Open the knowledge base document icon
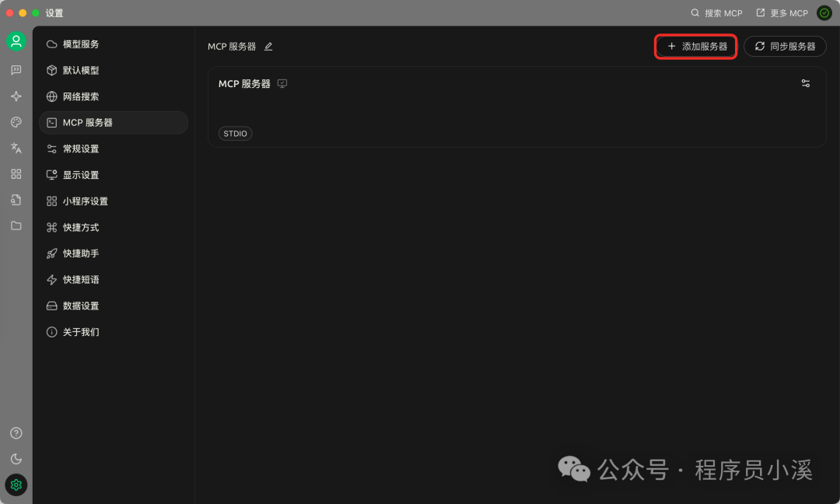 pyautogui.click(x=16, y=200)
